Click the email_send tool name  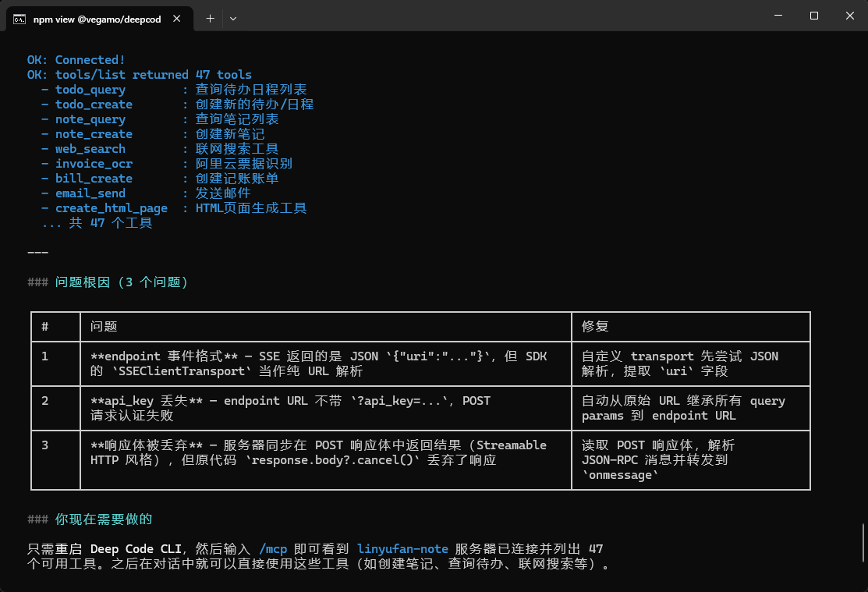(x=90, y=193)
